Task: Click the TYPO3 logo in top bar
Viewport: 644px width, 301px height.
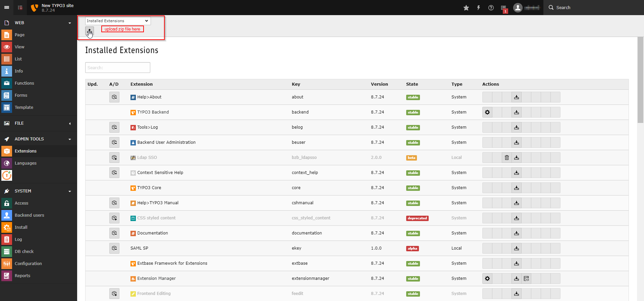Action: click(x=34, y=7)
